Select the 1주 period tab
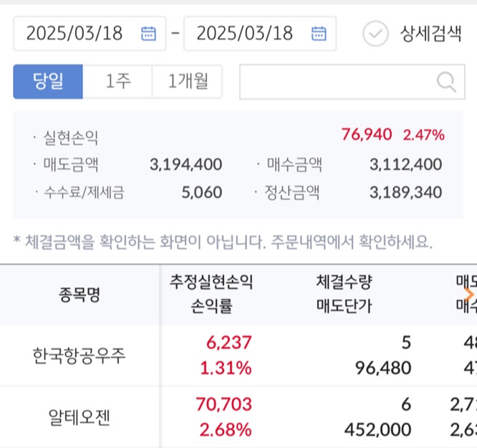This screenshot has height=448, width=477. pos(117,81)
